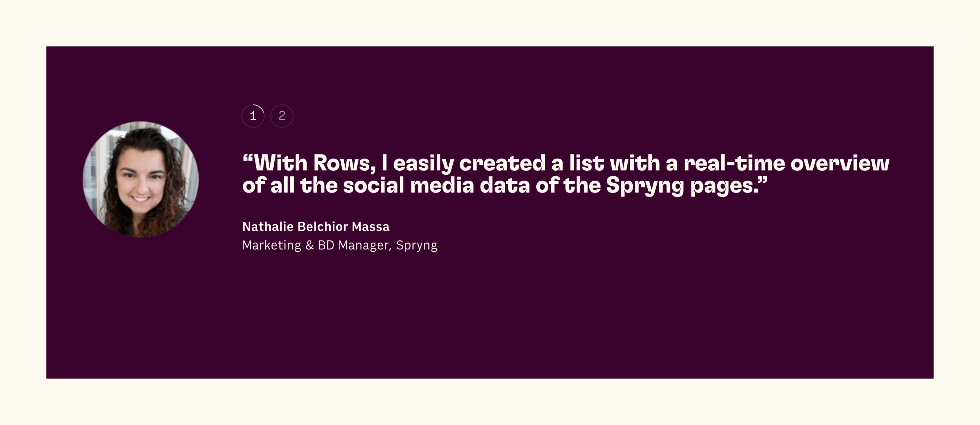The height and width of the screenshot is (425, 980).
Task: Click "Spryng" in the job title line
Action: [x=416, y=245]
